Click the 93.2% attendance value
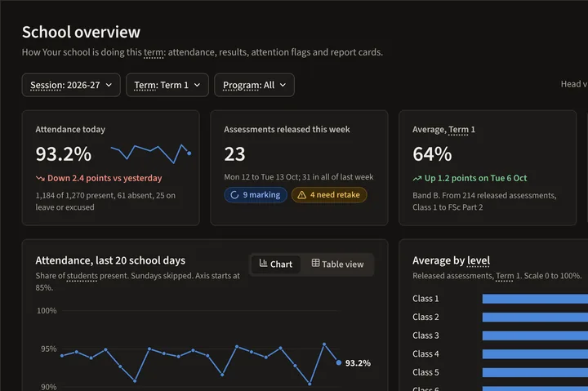This screenshot has height=391, width=588. pos(64,154)
